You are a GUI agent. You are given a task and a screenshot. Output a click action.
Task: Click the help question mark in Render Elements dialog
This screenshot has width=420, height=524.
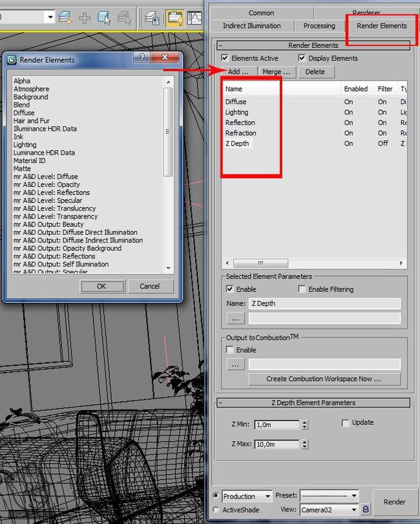tap(142, 58)
